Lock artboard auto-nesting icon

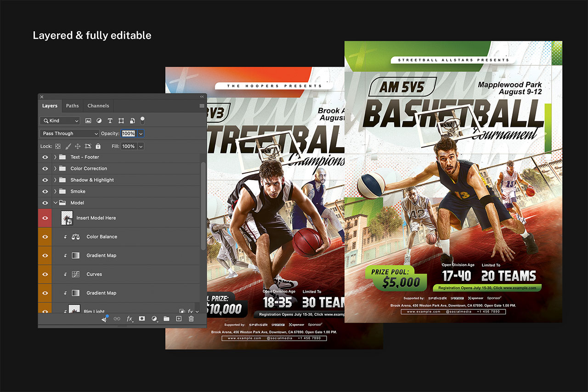click(x=88, y=146)
